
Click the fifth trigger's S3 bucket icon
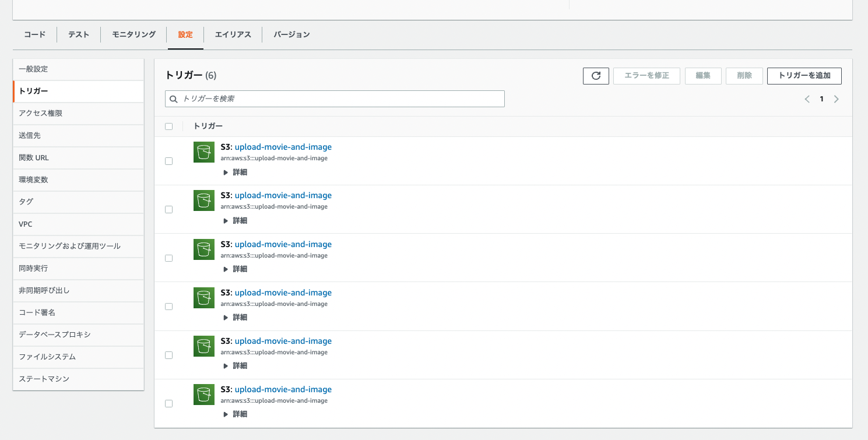(204, 346)
